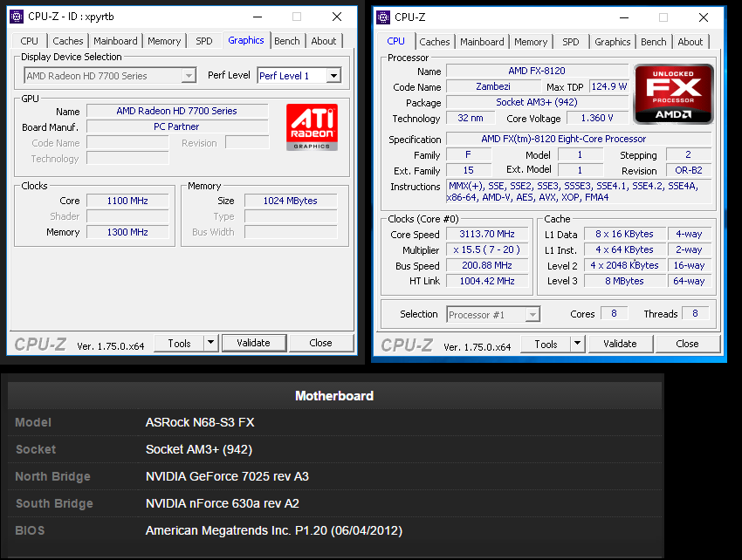Click North Bridge value 'NVIDIA GeForce 7025 rev A3'
The image size is (742, 560).
tap(227, 476)
